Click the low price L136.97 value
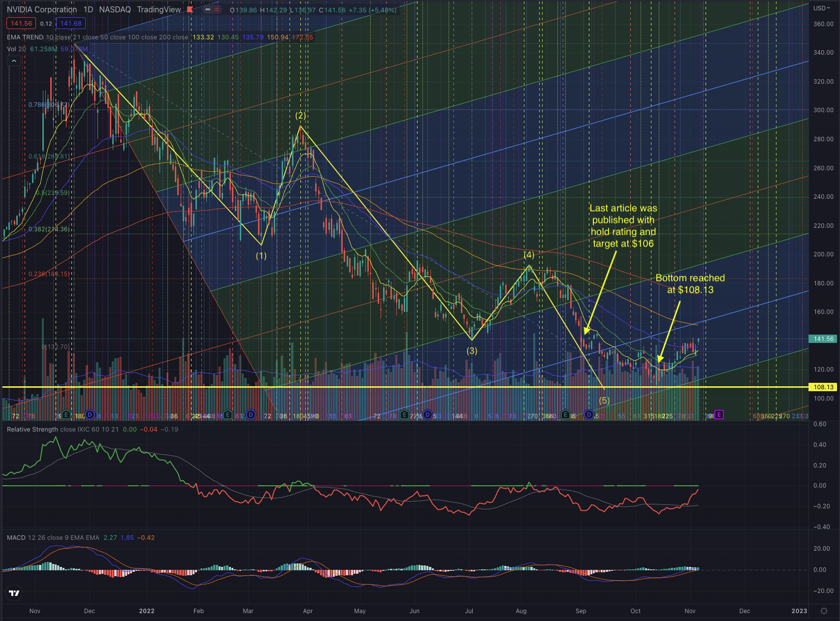 pos(303,10)
